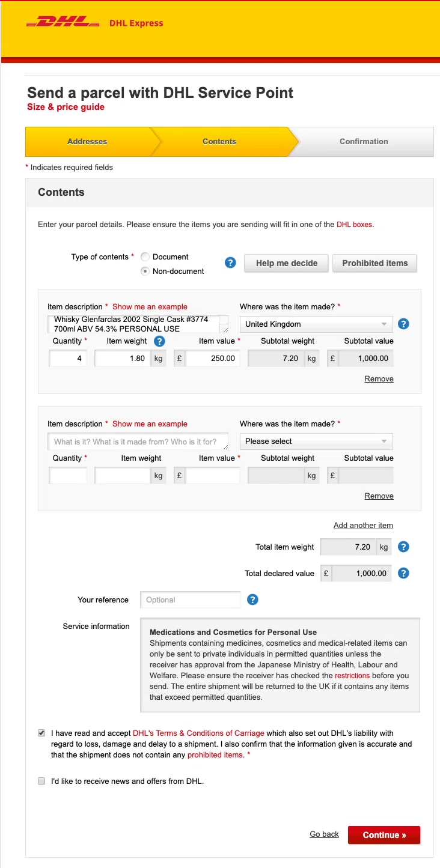Click the Subtotal weight field showing 7.20
The height and width of the screenshot is (868, 440).
pos(276,359)
